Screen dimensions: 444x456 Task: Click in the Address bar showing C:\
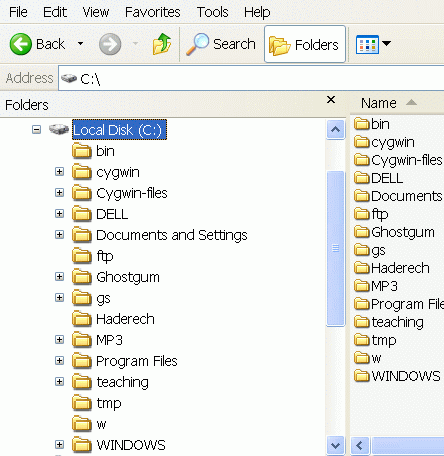(251, 78)
